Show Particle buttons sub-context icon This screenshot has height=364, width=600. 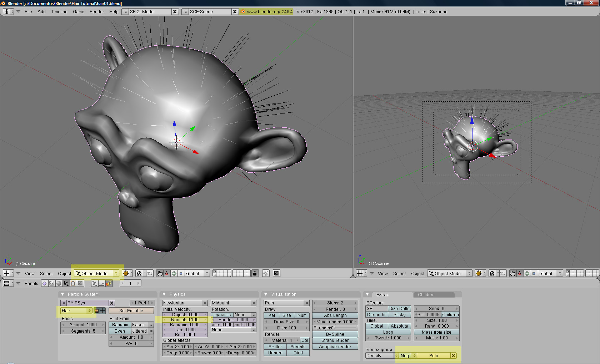(x=109, y=283)
